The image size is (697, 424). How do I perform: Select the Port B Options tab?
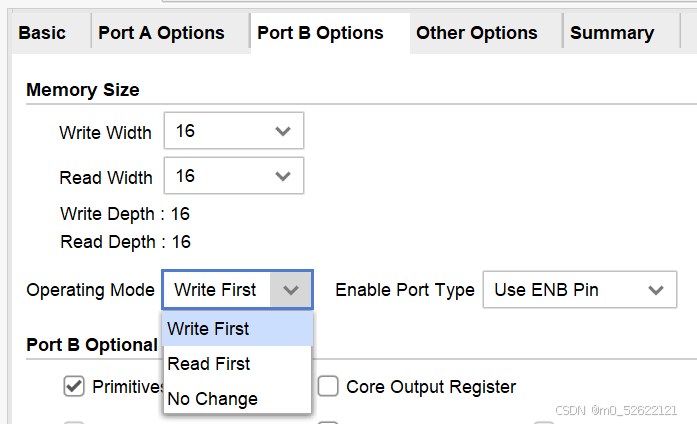[x=320, y=33]
